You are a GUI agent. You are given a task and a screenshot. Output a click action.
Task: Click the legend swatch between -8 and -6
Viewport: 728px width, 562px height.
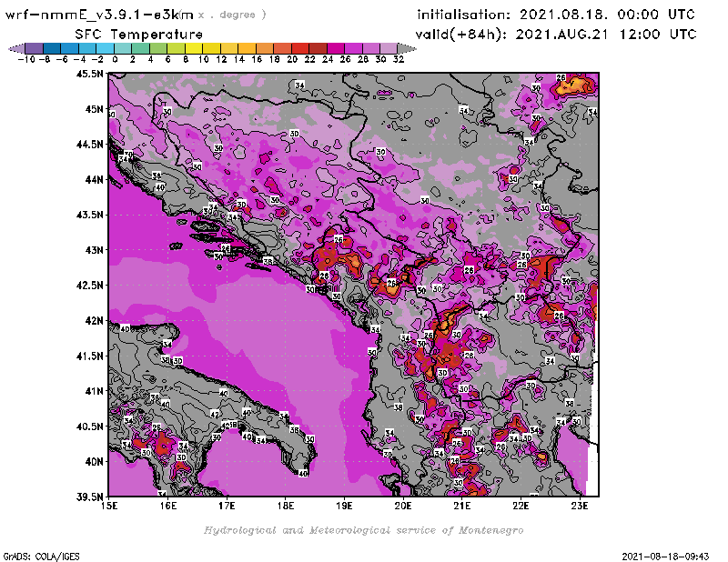52,48
